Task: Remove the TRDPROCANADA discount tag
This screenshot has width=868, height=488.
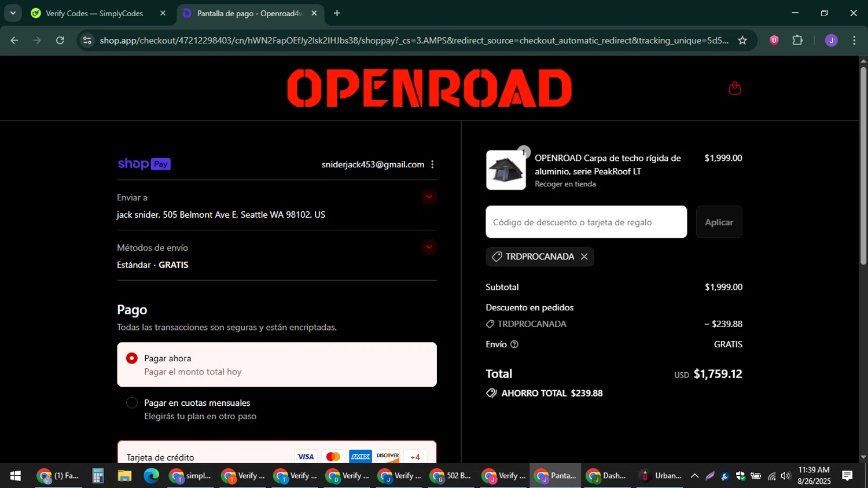Action: [584, 256]
